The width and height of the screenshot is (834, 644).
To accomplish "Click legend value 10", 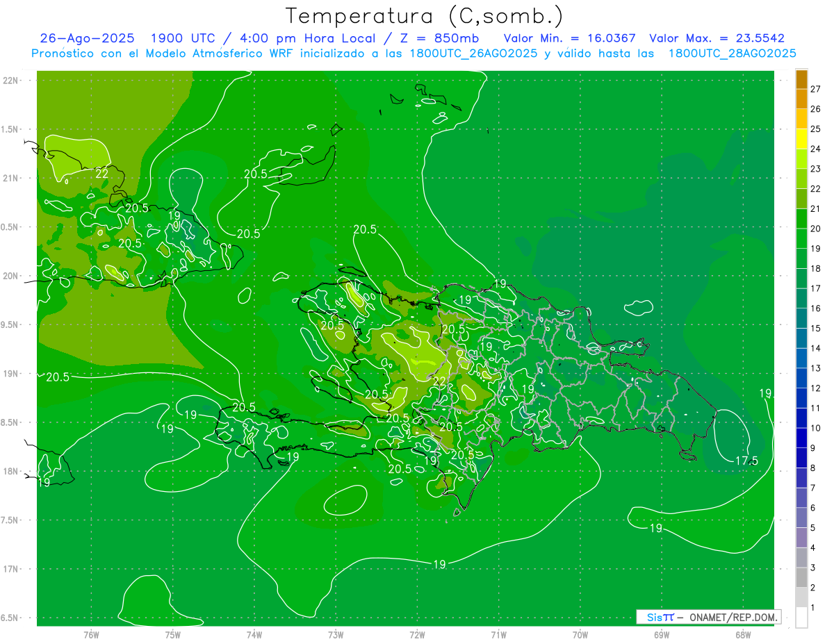I will pos(816,428).
